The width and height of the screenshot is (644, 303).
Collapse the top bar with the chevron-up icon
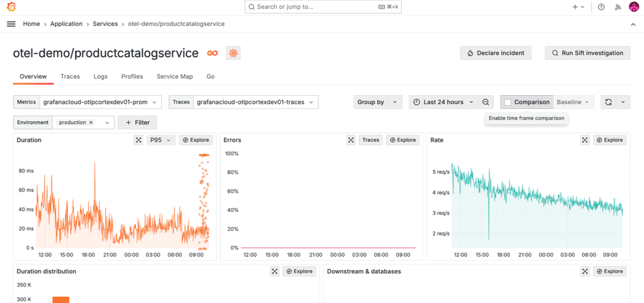633,25
